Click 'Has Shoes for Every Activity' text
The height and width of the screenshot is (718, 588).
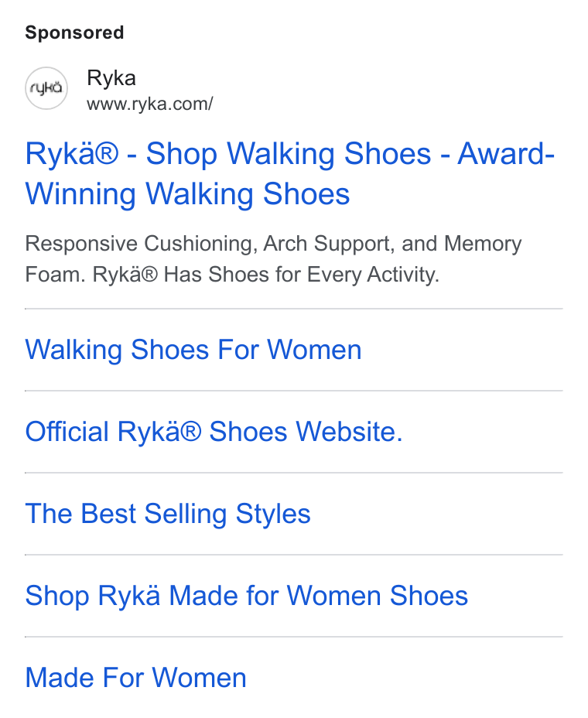click(301, 275)
